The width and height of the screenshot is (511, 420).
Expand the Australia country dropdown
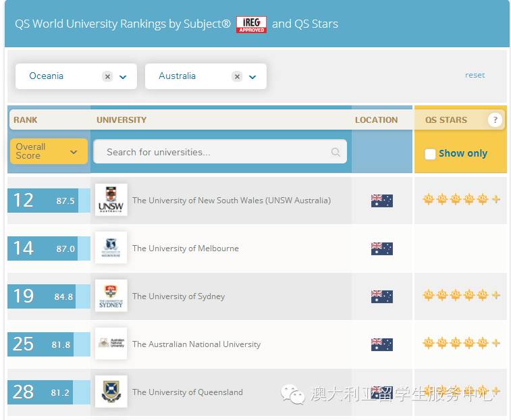(x=252, y=77)
